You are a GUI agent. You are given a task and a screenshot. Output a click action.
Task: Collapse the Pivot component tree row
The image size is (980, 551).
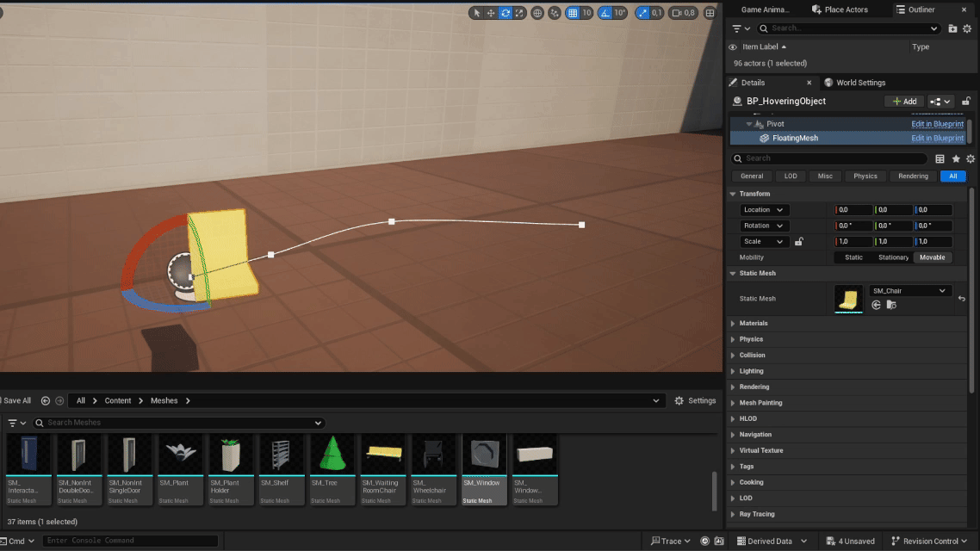point(748,124)
